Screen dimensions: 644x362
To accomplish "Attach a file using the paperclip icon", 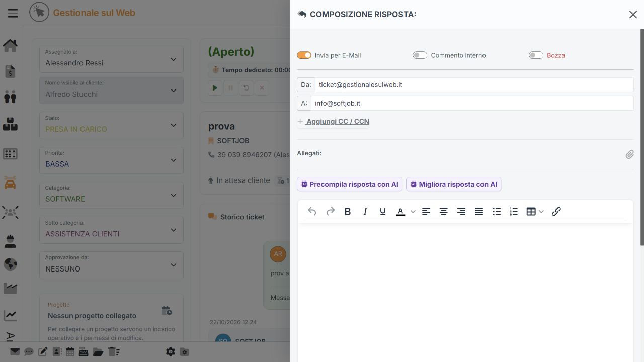I will point(629,155).
